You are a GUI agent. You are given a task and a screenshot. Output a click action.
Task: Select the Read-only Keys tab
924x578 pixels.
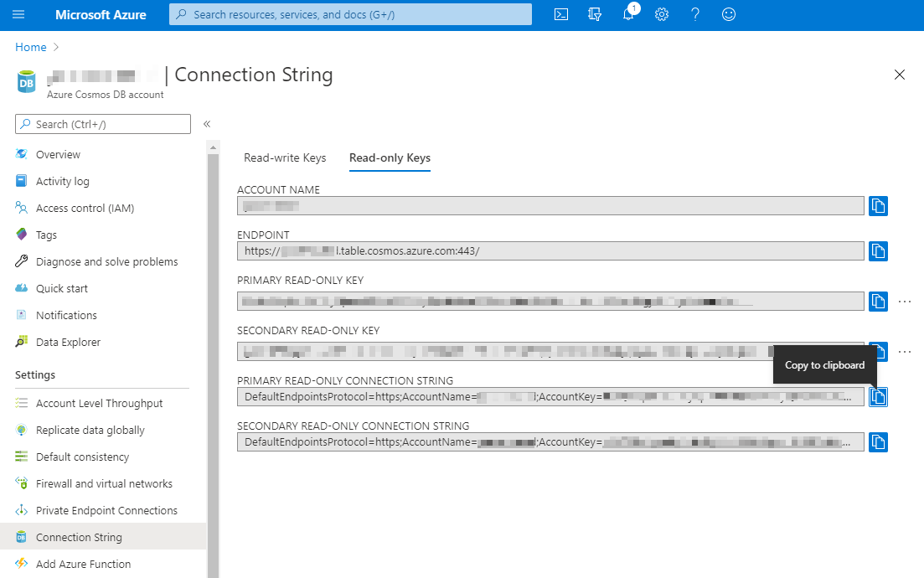pos(390,157)
